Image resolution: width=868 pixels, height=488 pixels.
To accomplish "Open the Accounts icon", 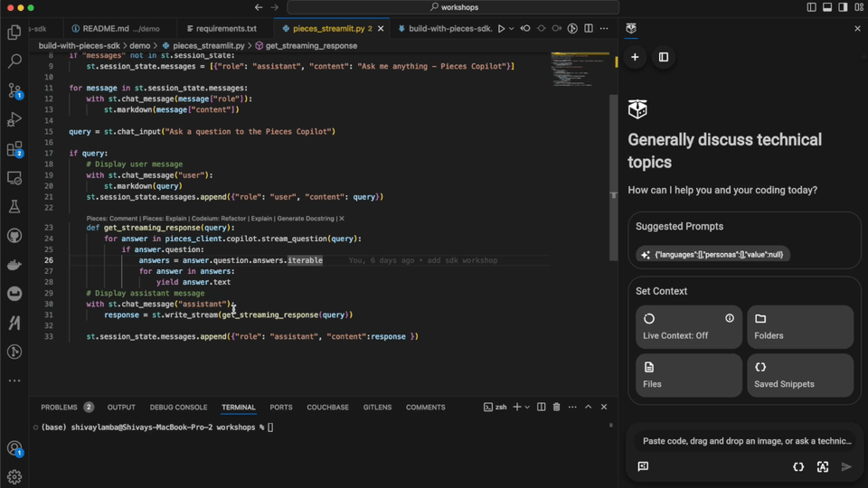I will pyautogui.click(x=14, y=448).
